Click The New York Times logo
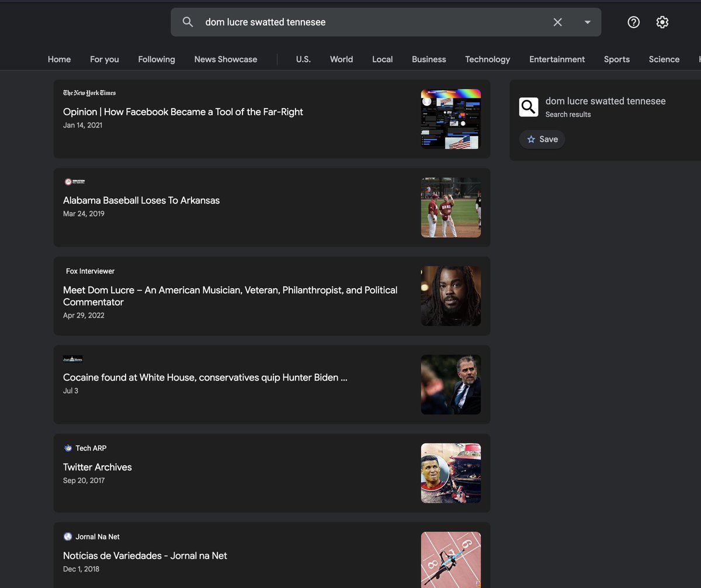The image size is (701, 588). 89,93
